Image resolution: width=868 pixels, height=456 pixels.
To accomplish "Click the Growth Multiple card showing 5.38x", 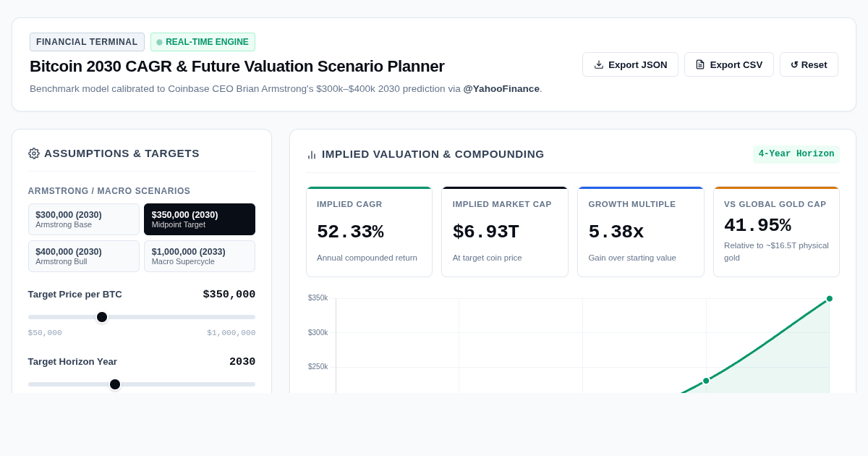I will 641,232.
